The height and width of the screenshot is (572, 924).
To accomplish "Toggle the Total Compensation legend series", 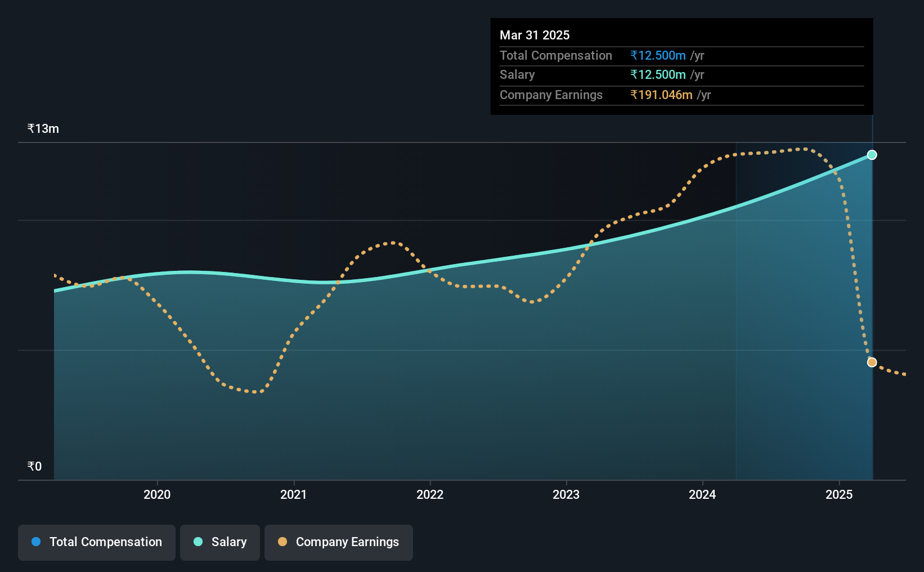I will click(x=97, y=542).
